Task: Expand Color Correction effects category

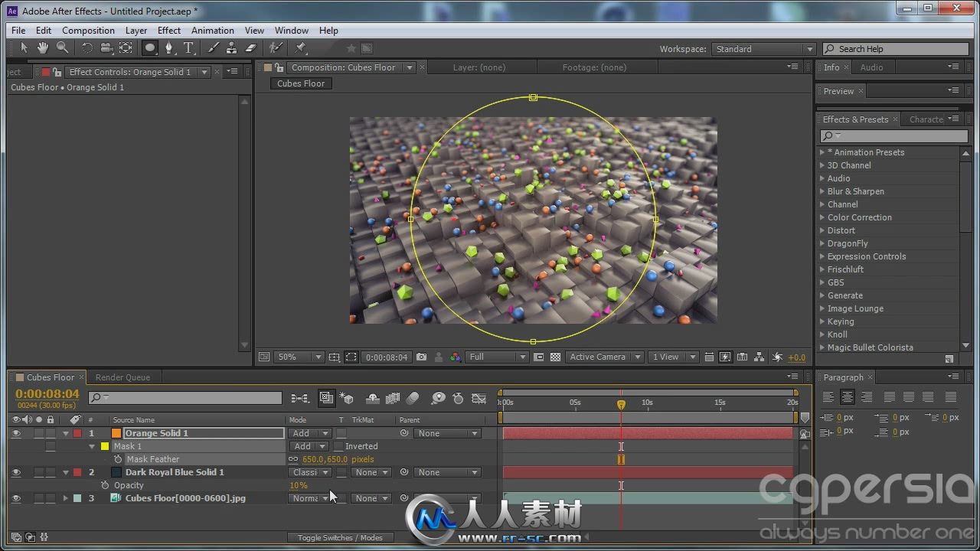Action: pos(822,217)
